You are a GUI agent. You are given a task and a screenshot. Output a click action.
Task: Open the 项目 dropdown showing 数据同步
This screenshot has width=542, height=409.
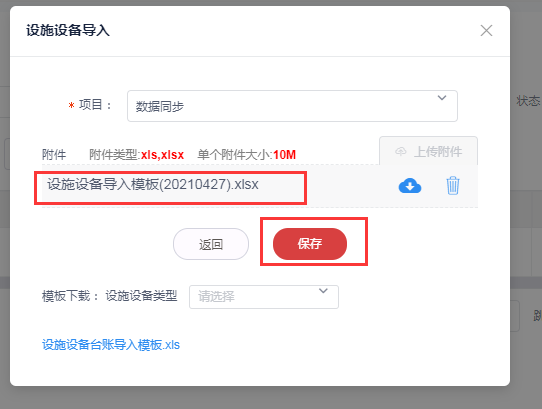click(292, 106)
